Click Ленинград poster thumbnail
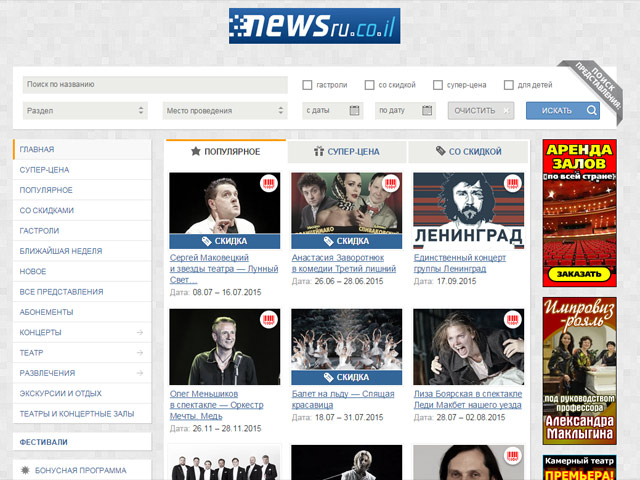 pyautogui.click(x=469, y=211)
